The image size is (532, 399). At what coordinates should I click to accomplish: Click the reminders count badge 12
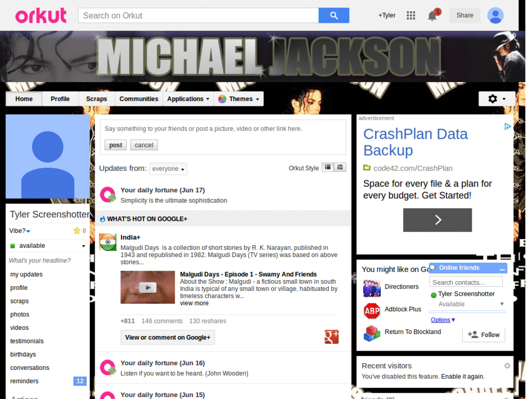(x=80, y=381)
